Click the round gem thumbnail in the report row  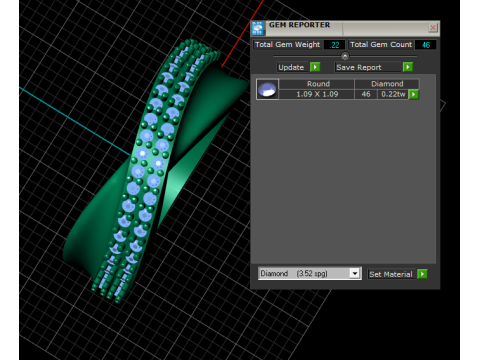tap(267, 89)
